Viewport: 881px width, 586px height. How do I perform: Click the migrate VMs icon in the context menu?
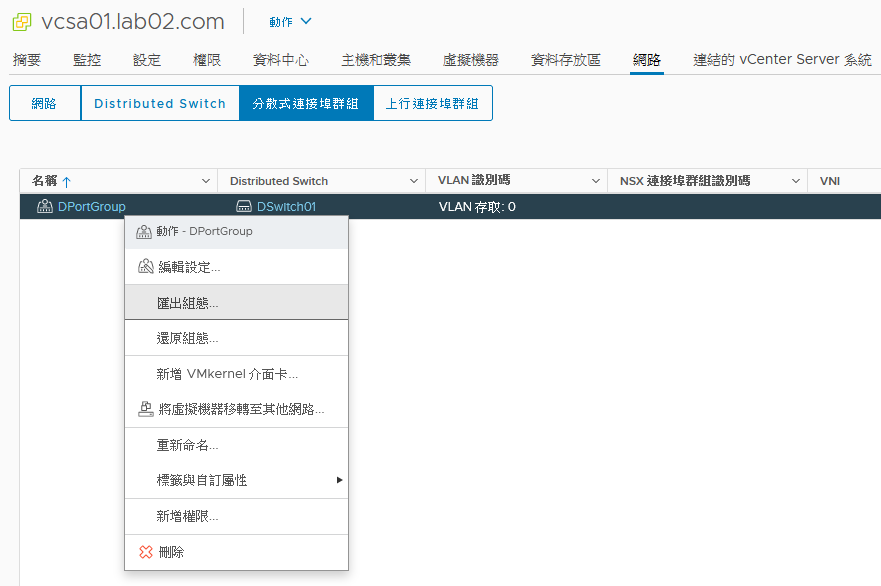(146, 409)
